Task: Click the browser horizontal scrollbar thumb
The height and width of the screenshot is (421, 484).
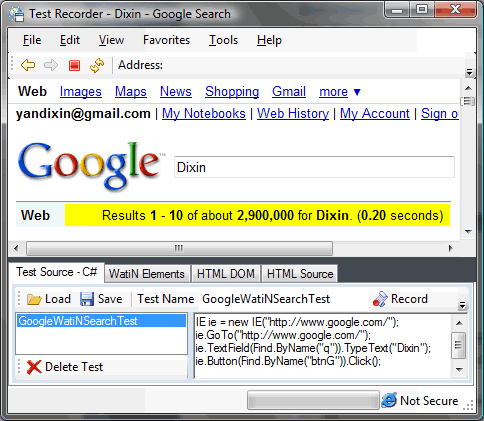Action: pyautogui.click(x=179, y=248)
